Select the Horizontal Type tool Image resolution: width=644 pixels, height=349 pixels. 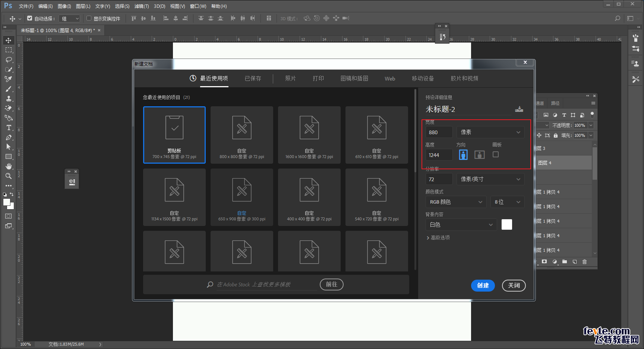click(9, 128)
